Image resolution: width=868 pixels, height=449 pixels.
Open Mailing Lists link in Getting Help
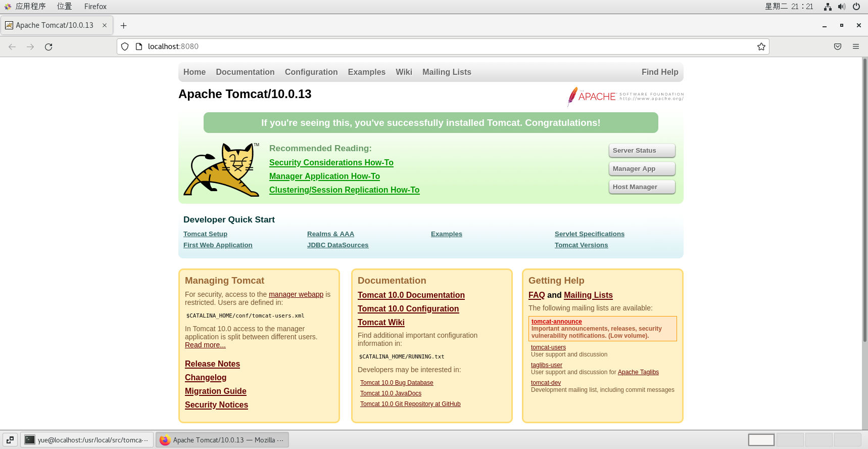click(588, 295)
